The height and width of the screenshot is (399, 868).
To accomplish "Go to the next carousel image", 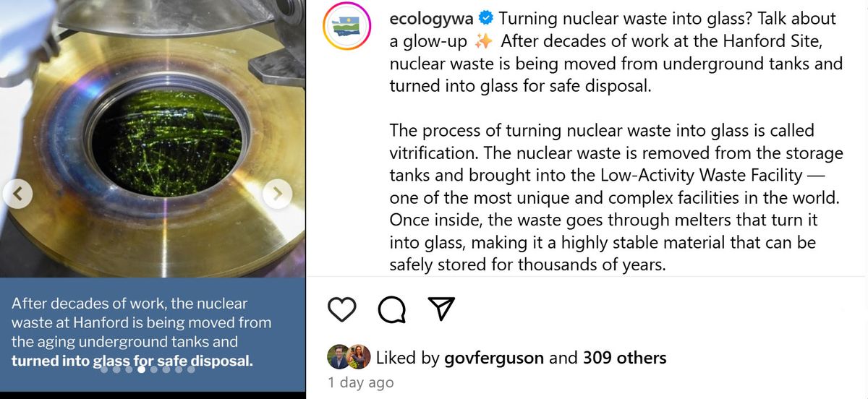I will tap(278, 192).
